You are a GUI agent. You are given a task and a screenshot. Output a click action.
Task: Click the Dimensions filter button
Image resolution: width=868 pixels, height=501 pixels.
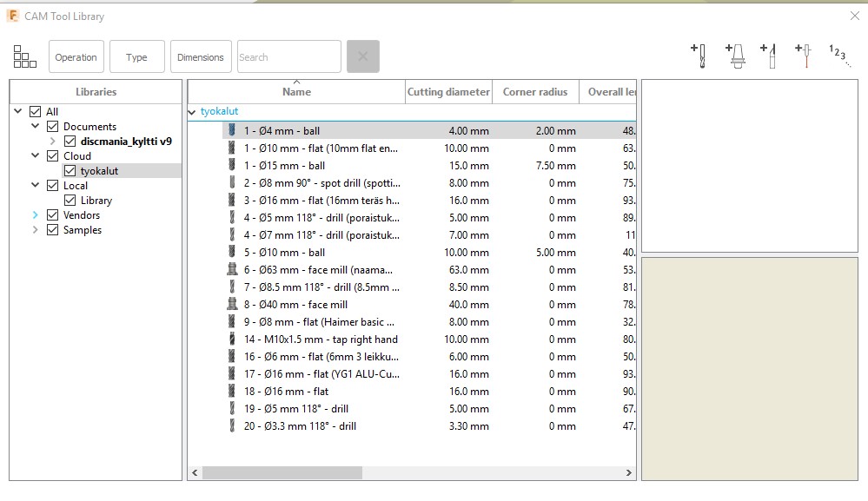pyautogui.click(x=201, y=56)
